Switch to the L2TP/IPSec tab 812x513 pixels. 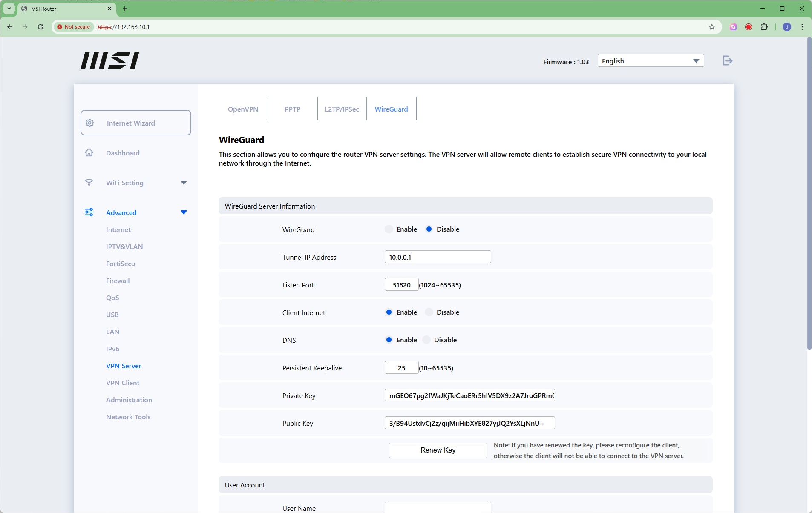(x=342, y=109)
